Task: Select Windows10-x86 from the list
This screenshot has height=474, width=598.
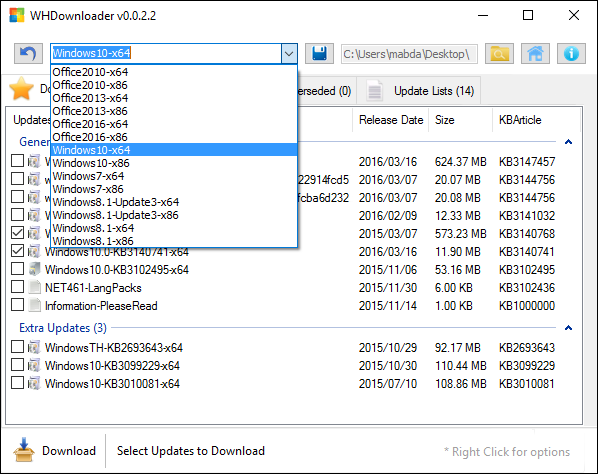Action: pyautogui.click(x=174, y=163)
